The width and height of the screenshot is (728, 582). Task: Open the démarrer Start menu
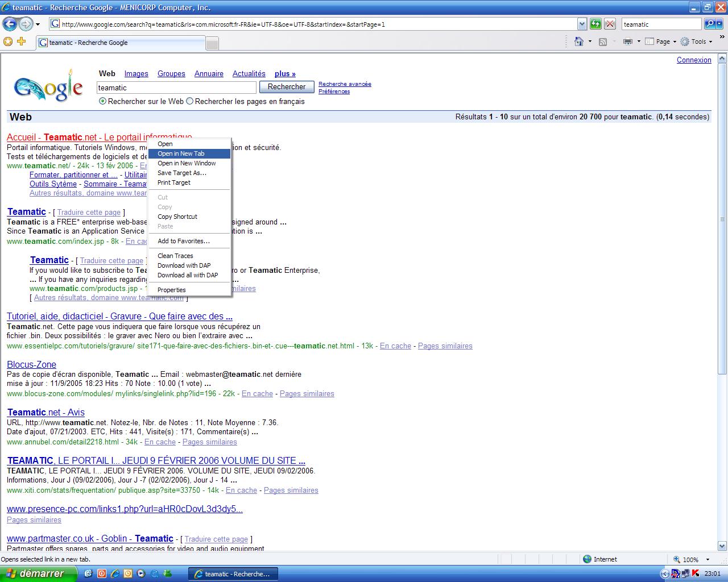point(38,573)
